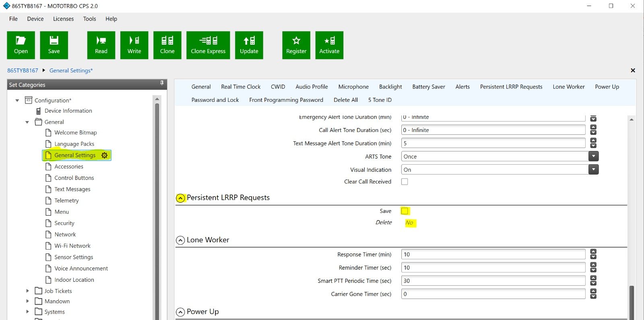Increase the Carrier Gone Timer value
This screenshot has width=644, height=320.
pyautogui.click(x=593, y=291)
